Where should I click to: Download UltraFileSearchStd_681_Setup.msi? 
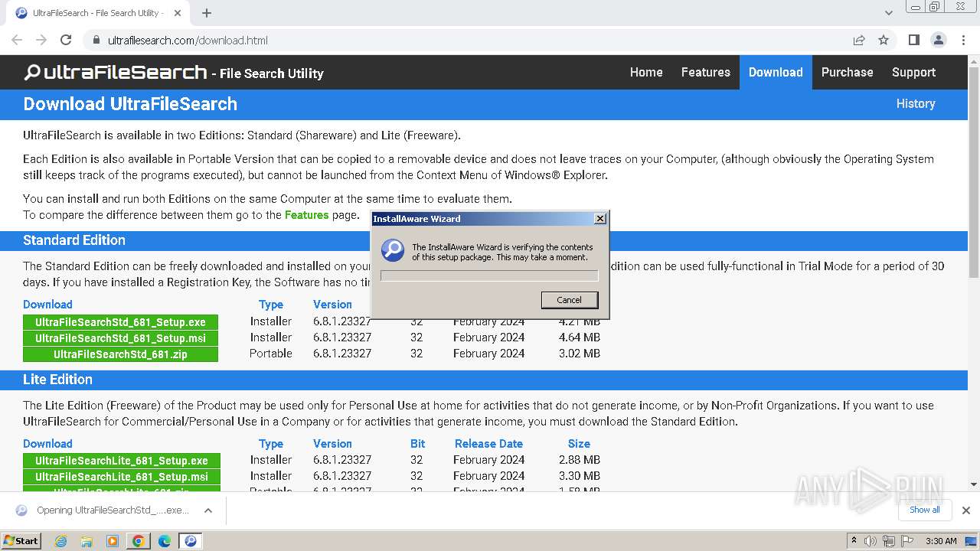(120, 338)
